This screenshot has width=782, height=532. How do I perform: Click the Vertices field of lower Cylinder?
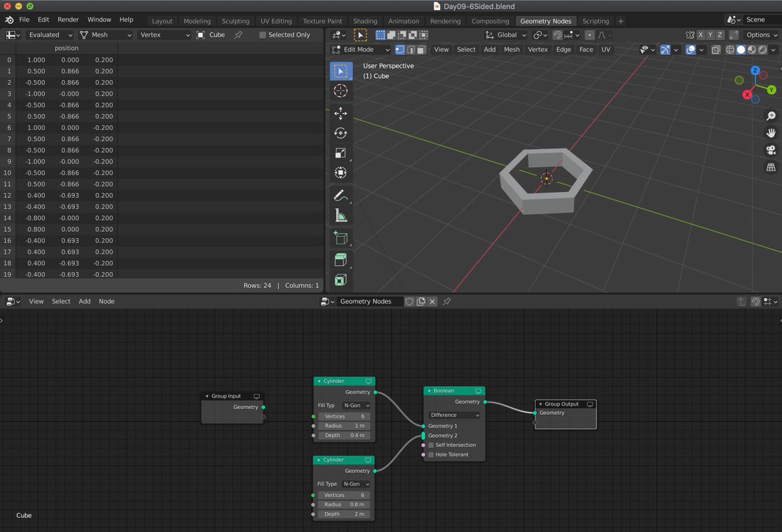point(344,495)
